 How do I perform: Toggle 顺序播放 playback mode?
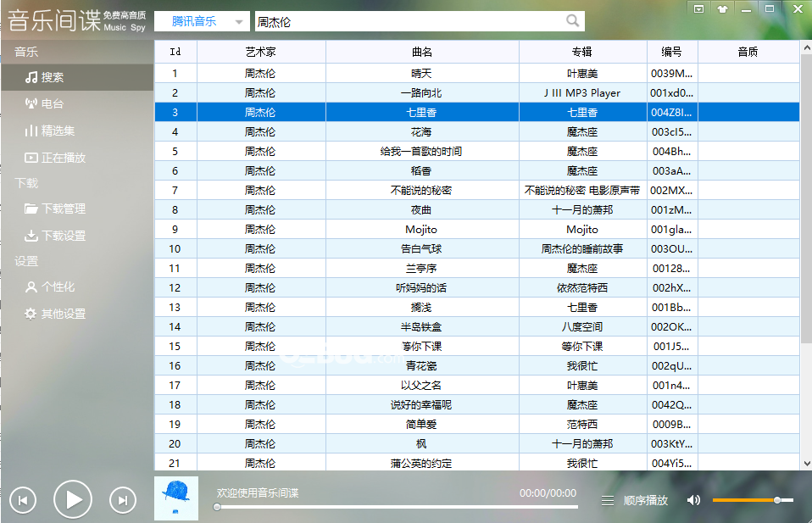645,501
